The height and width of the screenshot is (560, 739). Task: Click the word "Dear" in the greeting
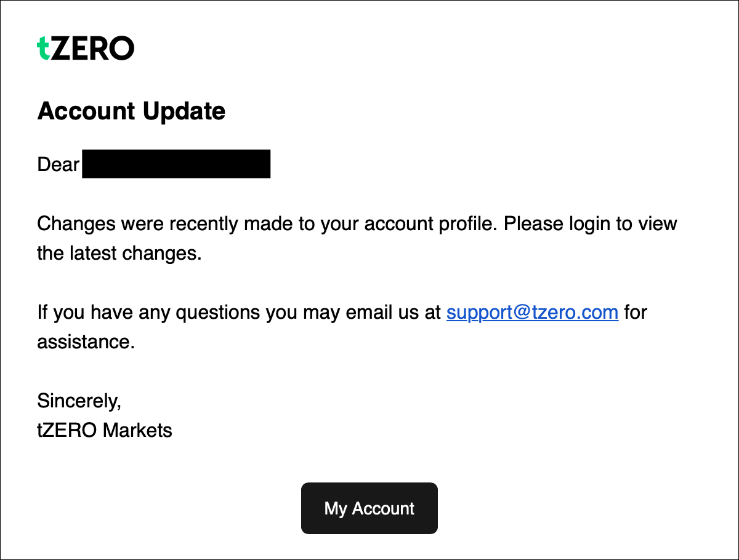click(59, 164)
